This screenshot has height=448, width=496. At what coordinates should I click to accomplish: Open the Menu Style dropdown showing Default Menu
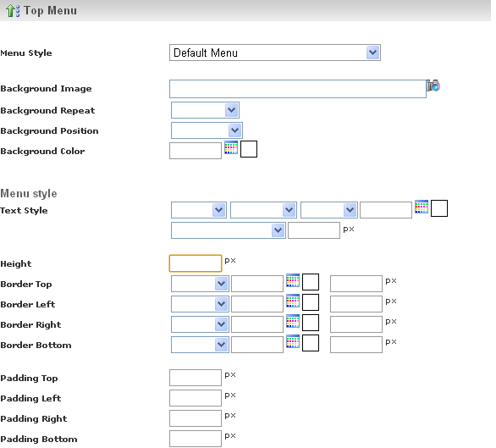point(275,53)
